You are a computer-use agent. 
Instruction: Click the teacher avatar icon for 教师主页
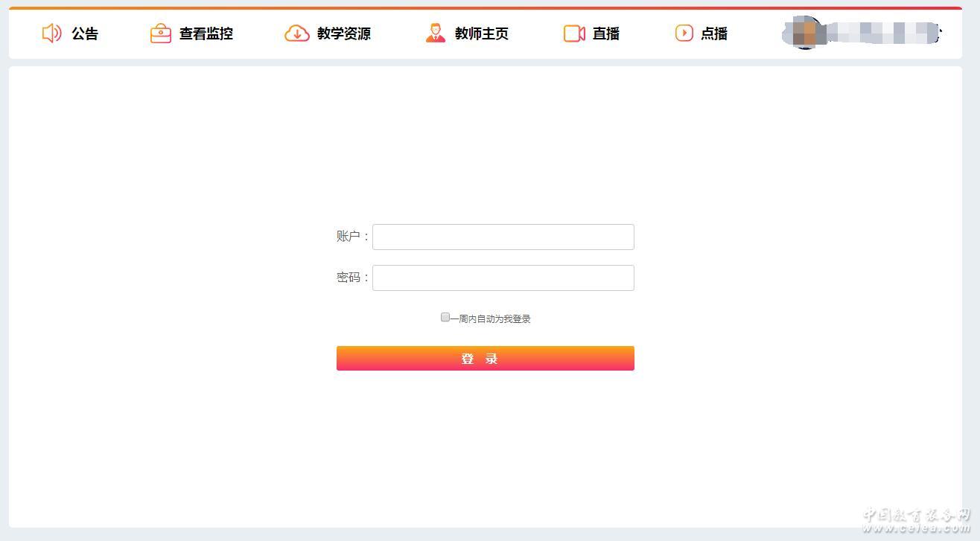pyautogui.click(x=436, y=33)
